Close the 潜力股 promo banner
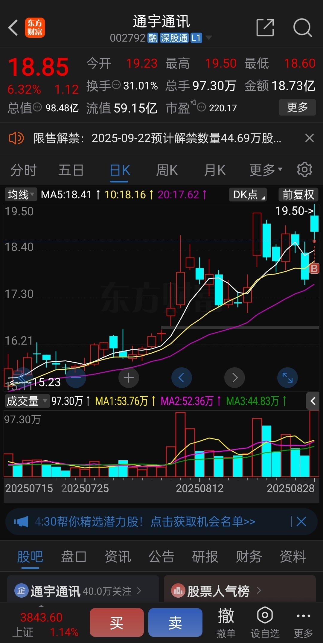Image resolution: width=323 pixels, height=644 pixels. click(301, 522)
